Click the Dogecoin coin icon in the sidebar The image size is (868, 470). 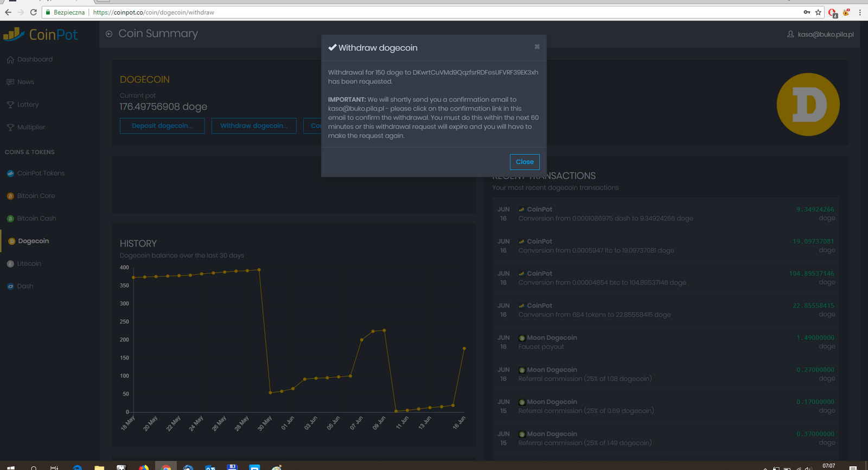[11, 241]
